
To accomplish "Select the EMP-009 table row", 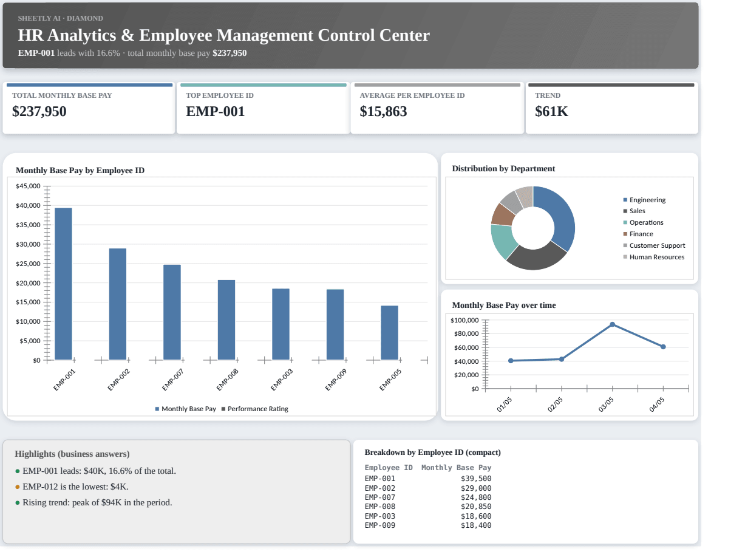I will [428, 525].
